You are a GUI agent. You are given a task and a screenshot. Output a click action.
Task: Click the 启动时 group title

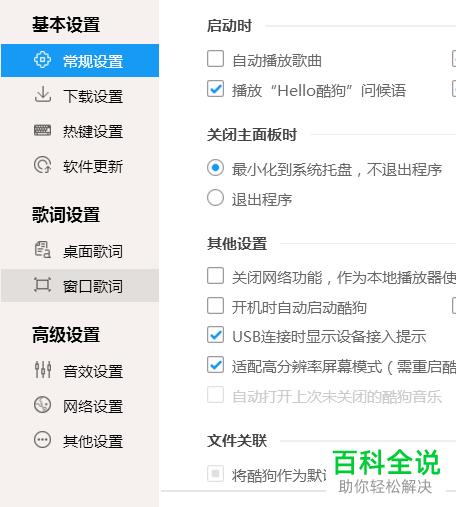pyautogui.click(x=229, y=26)
